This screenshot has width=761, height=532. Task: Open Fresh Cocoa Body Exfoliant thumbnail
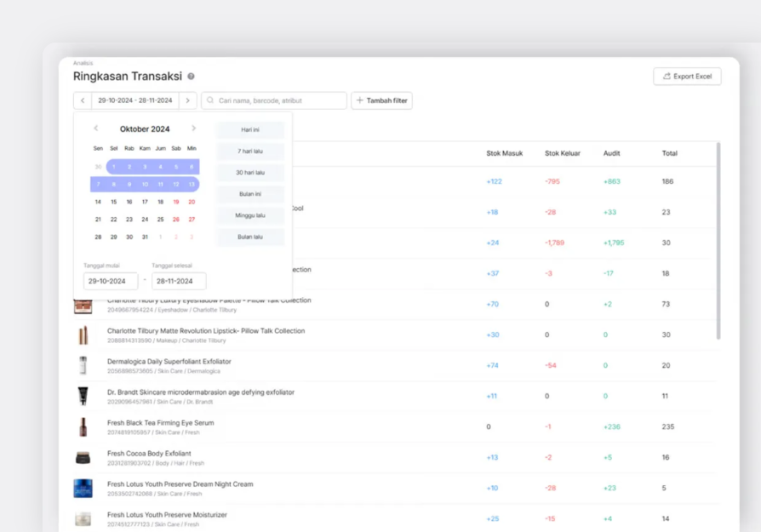tap(83, 457)
